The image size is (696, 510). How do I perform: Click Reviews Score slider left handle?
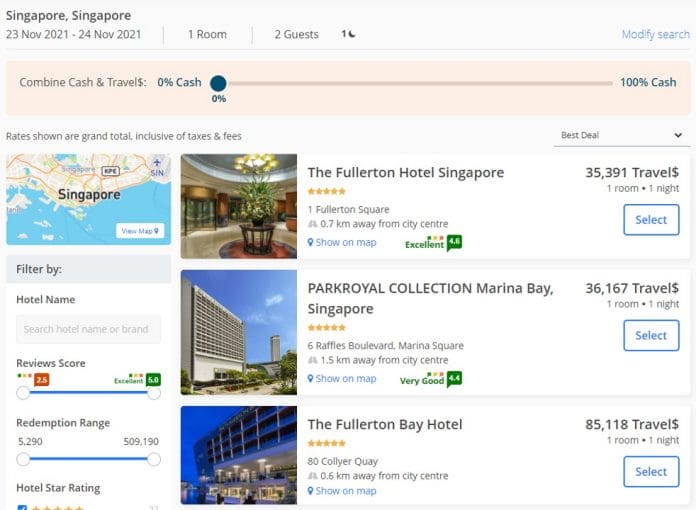coord(23,393)
